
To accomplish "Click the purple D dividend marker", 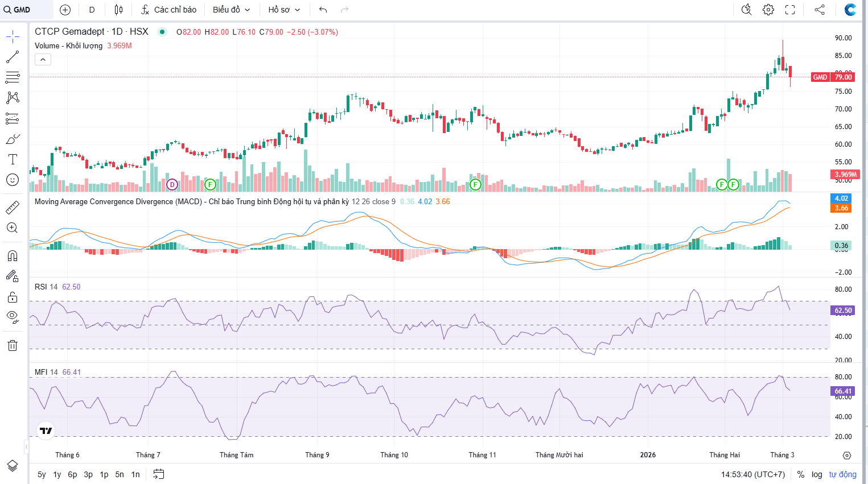I will [172, 184].
